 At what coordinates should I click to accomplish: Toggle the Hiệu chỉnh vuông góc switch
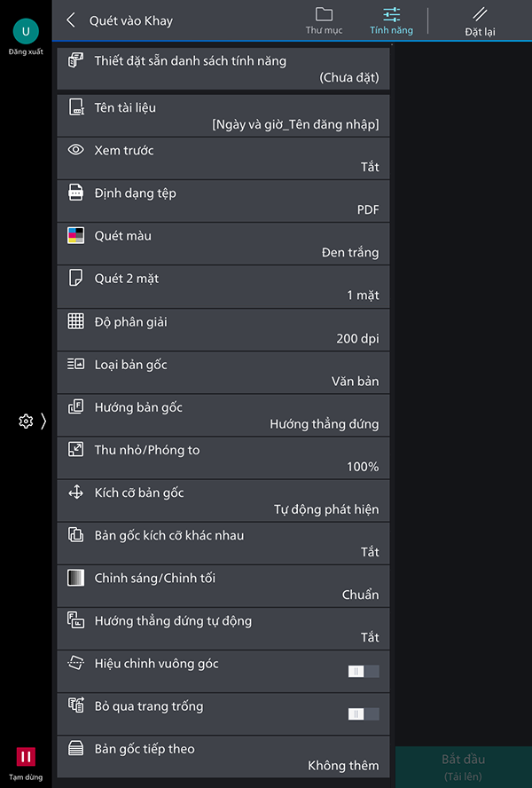364,672
